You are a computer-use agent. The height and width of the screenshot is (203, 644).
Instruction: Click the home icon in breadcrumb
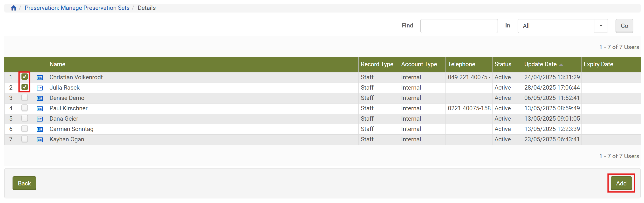[14, 8]
